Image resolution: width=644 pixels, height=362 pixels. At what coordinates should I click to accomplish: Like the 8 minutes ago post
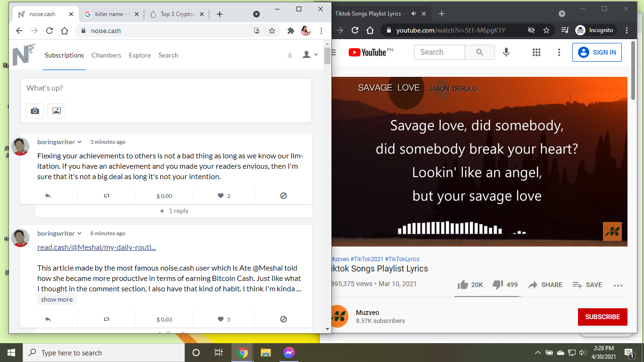[x=220, y=319]
